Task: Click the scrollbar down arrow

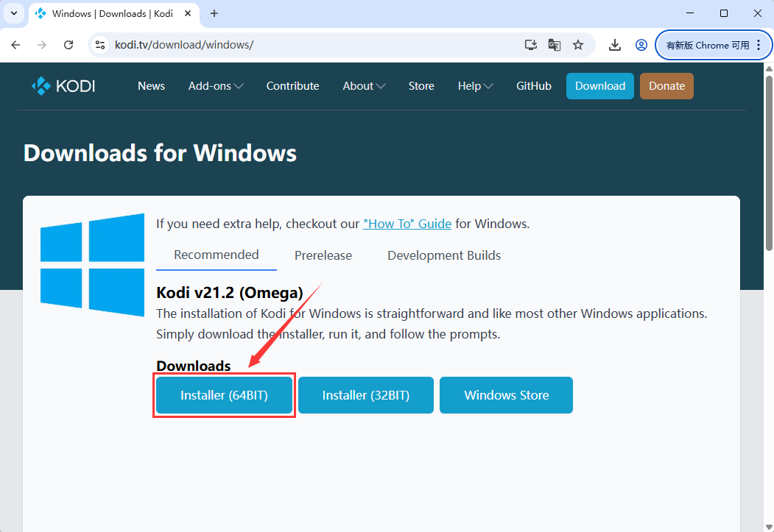Action: 769,527
